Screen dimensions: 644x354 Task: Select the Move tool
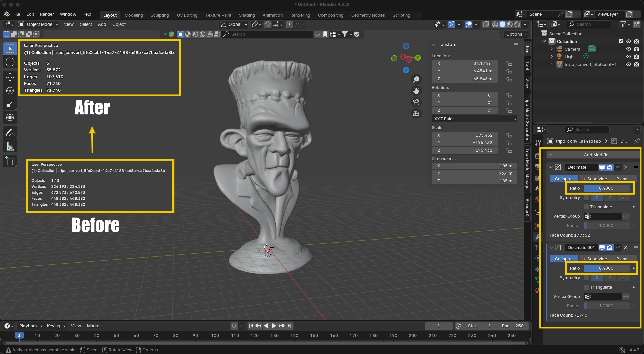(x=10, y=77)
